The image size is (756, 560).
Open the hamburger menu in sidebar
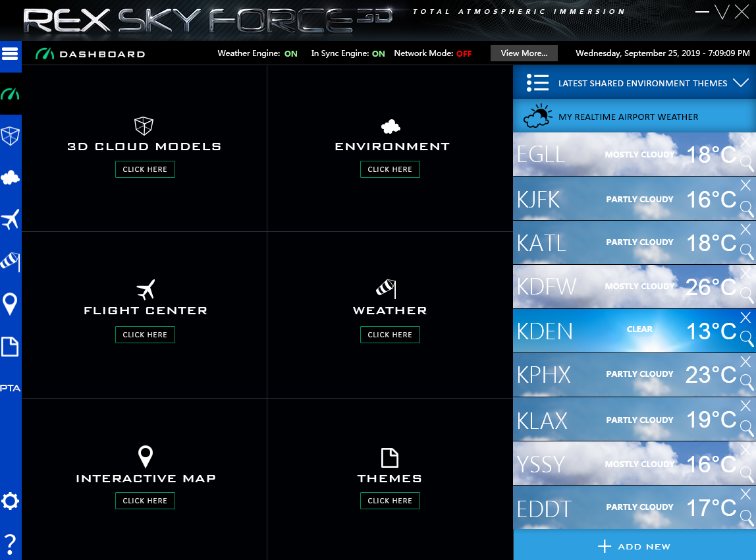point(11,53)
